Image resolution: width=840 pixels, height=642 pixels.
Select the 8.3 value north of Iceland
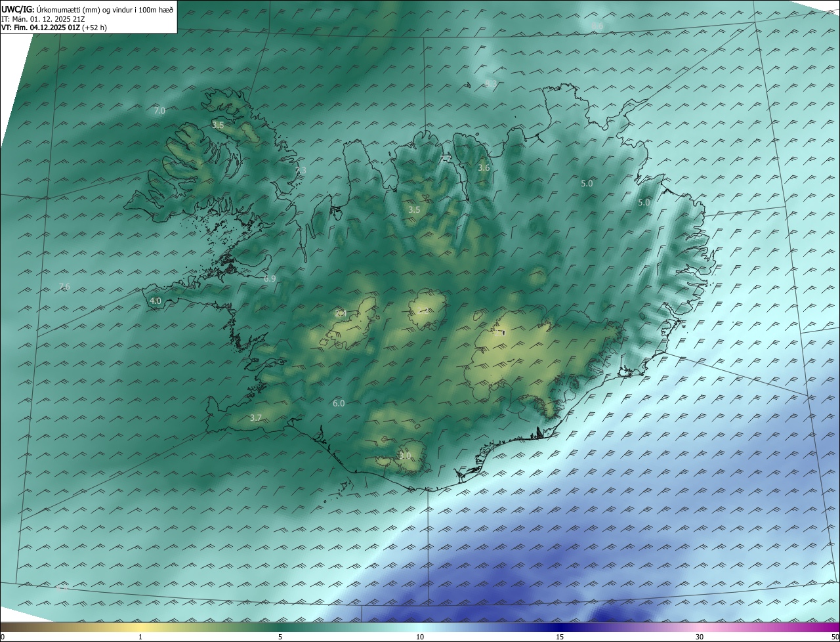click(x=490, y=83)
